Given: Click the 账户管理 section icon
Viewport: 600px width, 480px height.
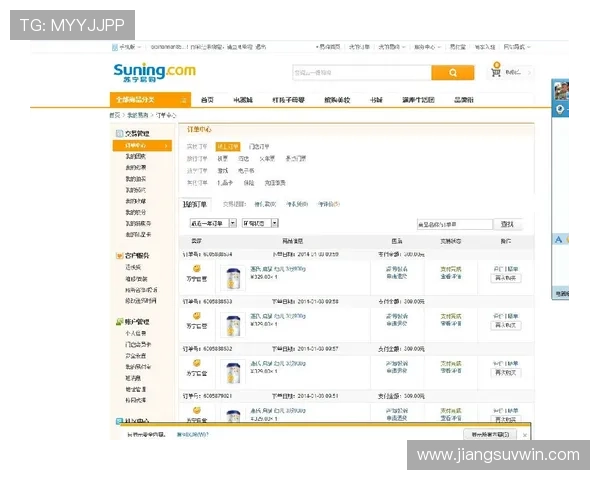Looking at the screenshot, I should point(119,322).
